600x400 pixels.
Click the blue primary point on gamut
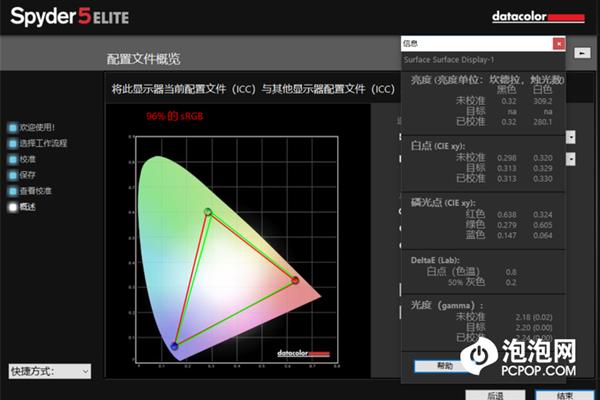pos(175,347)
